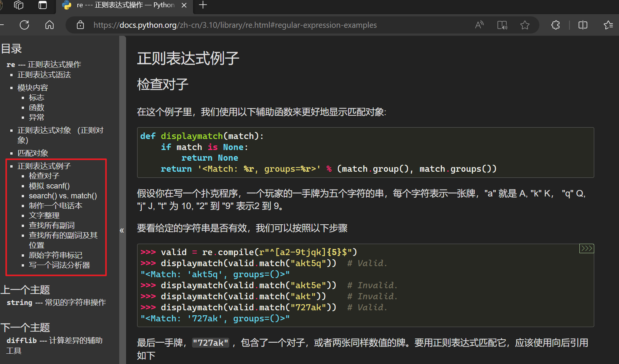The image size is (619, 364).
Task: Open next topic difflib --- 计算差异的辅助工具
Action: (54, 345)
